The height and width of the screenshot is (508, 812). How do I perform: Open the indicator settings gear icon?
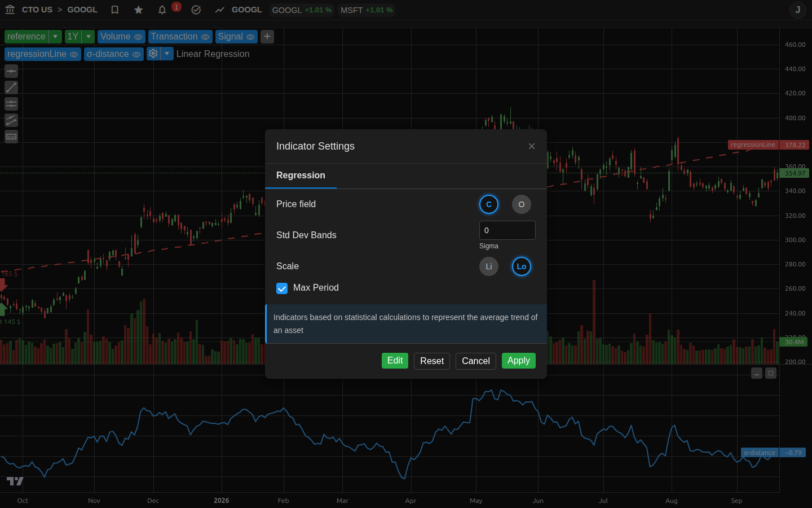pyautogui.click(x=153, y=54)
